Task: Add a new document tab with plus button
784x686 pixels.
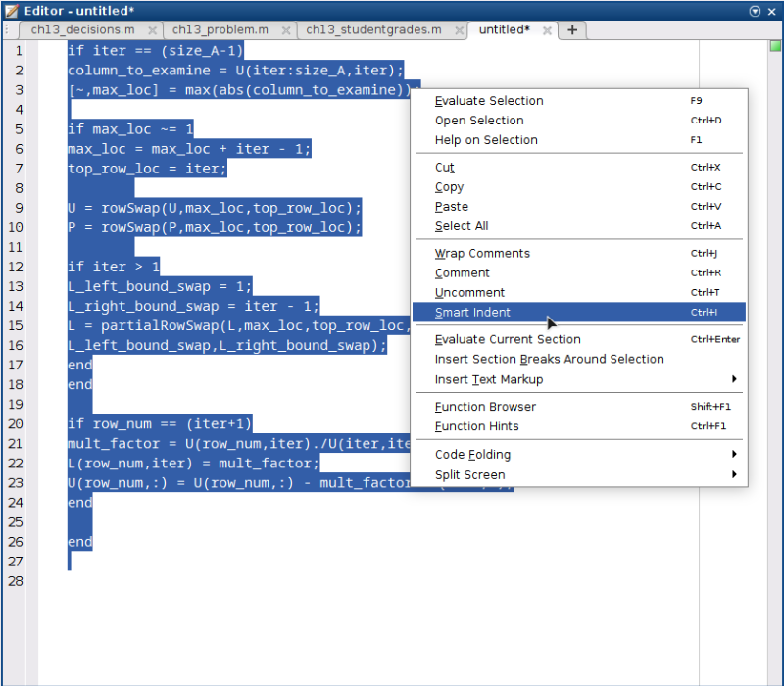Action: point(572,30)
